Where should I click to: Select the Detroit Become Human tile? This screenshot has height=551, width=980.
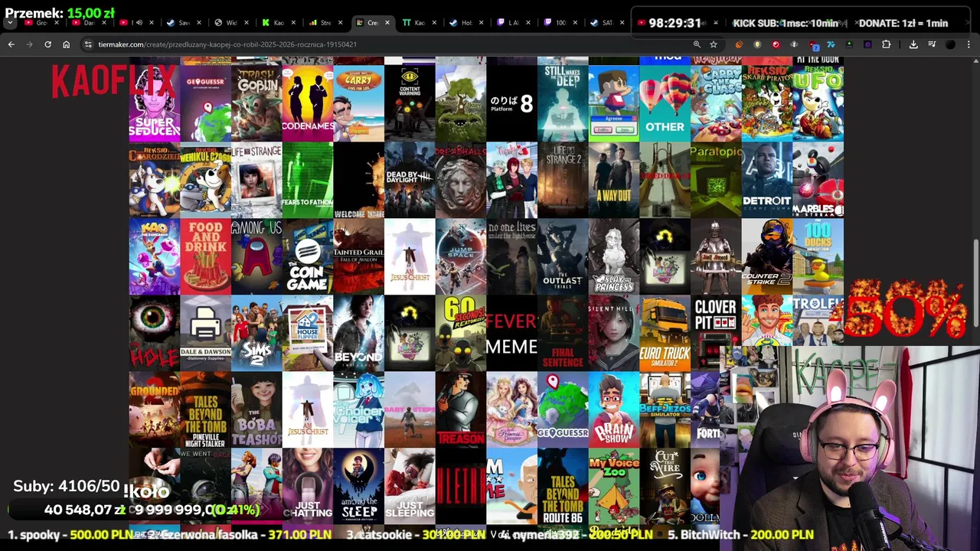coord(767,180)
